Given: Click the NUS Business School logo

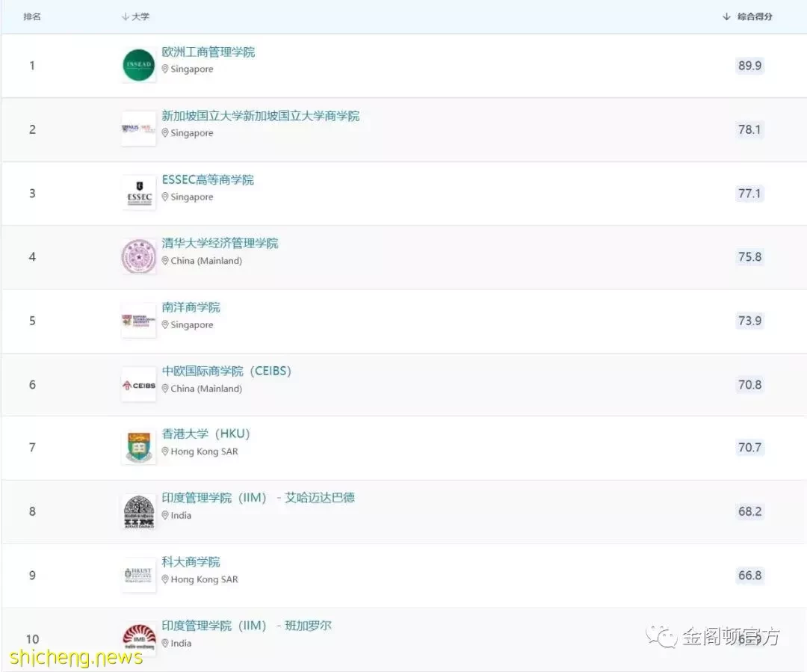Looking at the screenshot, I should [139, 129].
